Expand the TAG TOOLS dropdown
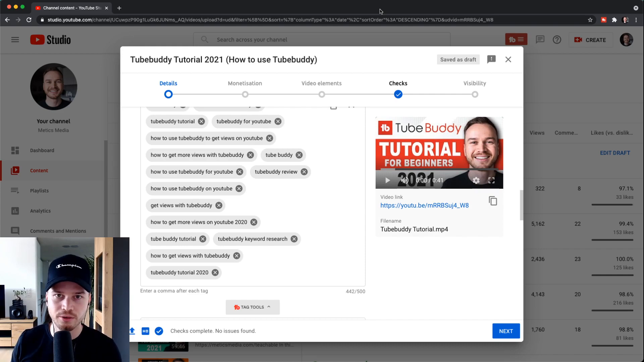 coord(253,307)
